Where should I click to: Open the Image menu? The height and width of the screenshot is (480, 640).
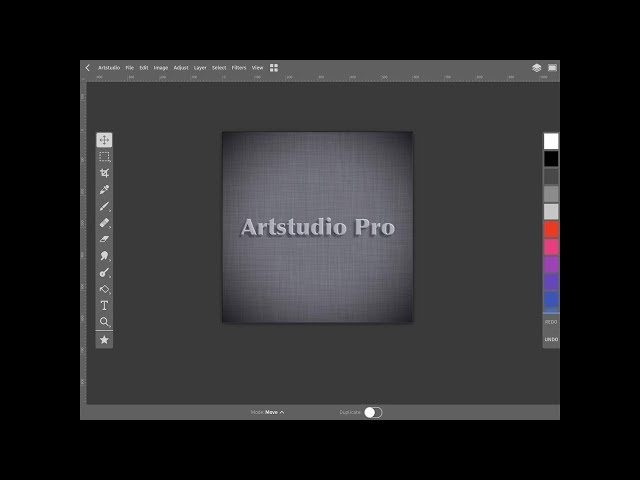pos(161,68)
